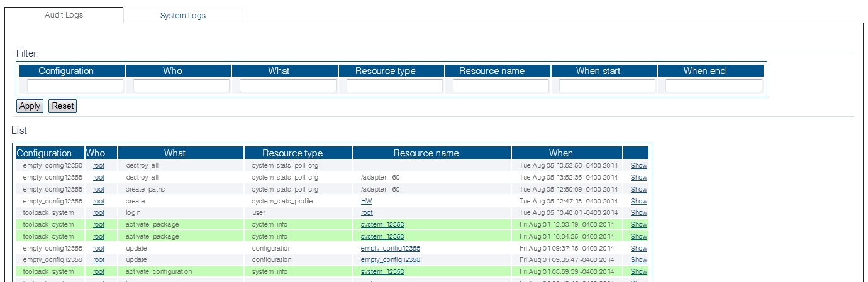Click Show for the create_paths entry

pyautogui.click(x=638, y=189)
